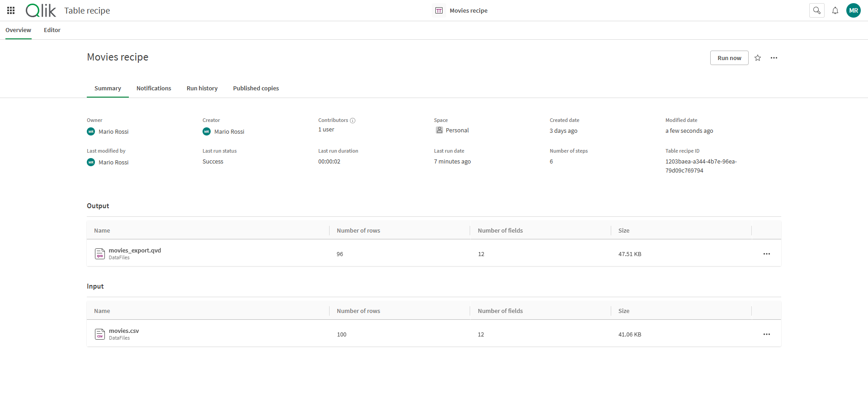The height and width of the screenshot is (411, 868).
Task: Open the Personal space link
Action: pyautogui.click(x=457, y=131)
